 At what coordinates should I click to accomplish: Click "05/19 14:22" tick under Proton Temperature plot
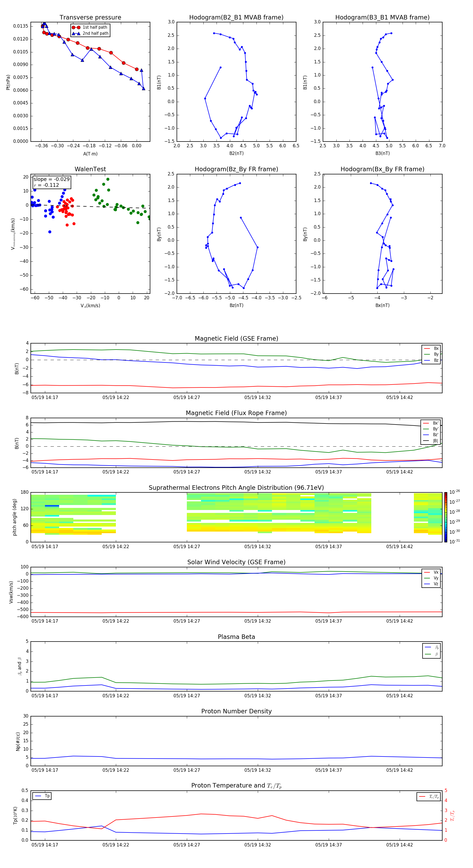click(116, 845)
